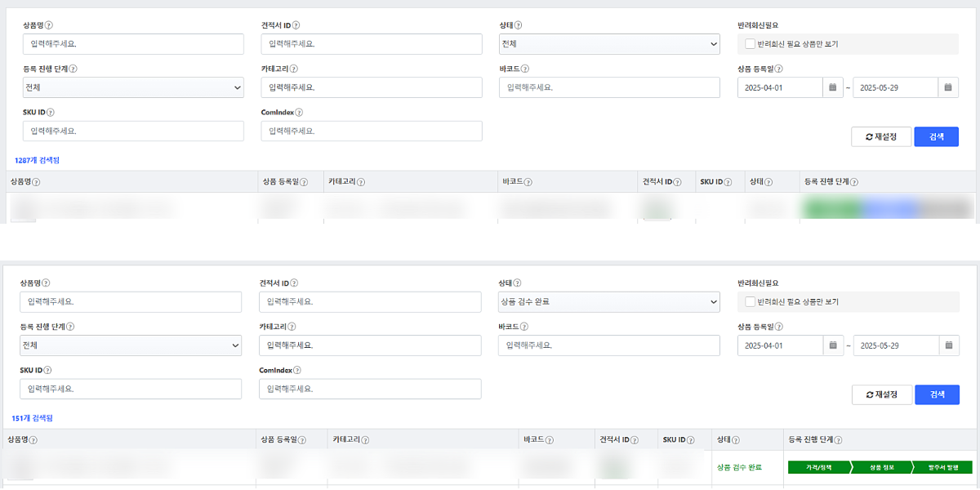Click the 재설정 reset button in the lower form

[x=881, y=395]
